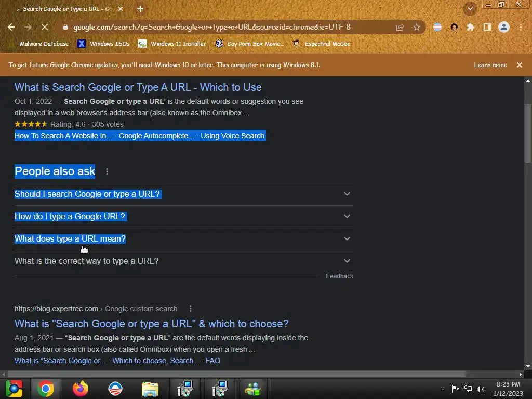Click the People also ask heading
The image size is (532, 399).
click(x=55, y=171)
